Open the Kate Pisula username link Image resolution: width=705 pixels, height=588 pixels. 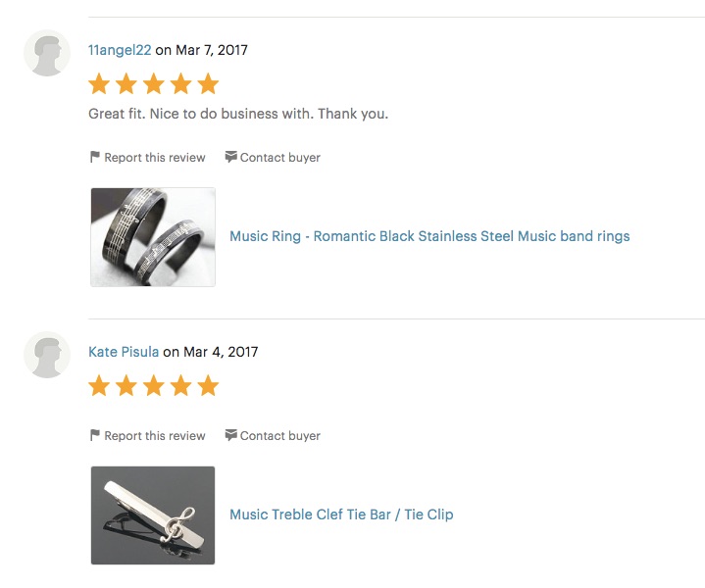pyautogui.click(x=124, y=352)
